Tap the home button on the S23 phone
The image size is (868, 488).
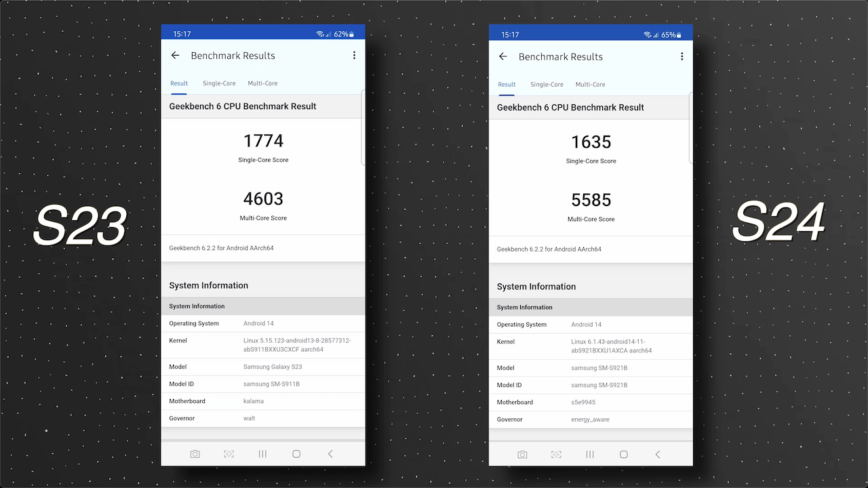pyautogui.click(x=296, y=454)
